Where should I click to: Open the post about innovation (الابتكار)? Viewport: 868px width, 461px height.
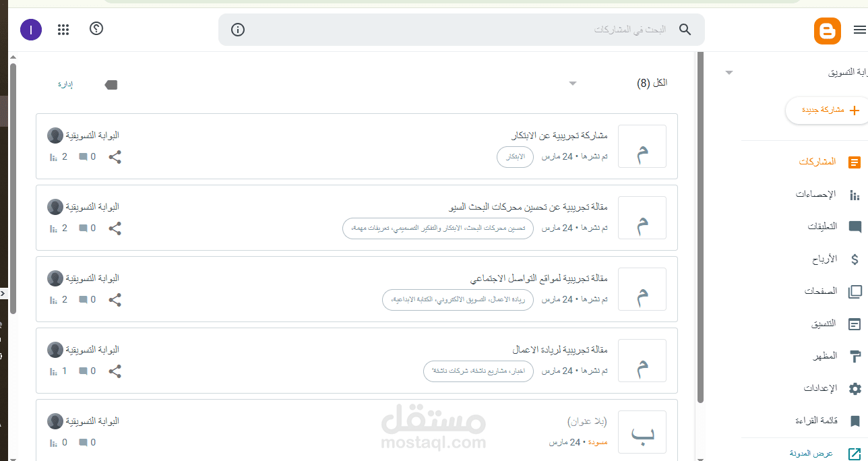pyautogui.click(x=560, y=135)
